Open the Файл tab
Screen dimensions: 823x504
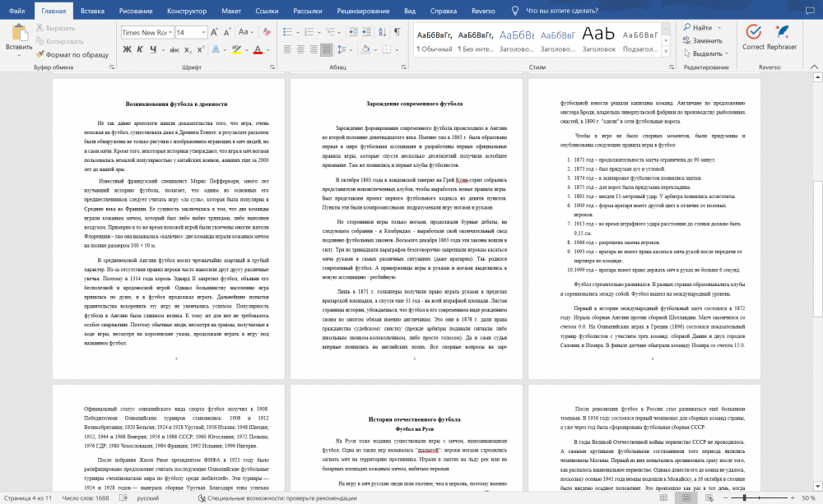click(x=16, y=11)
